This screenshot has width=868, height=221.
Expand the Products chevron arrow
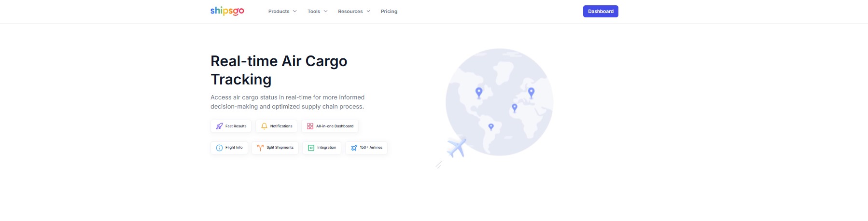tap(294, 11)
